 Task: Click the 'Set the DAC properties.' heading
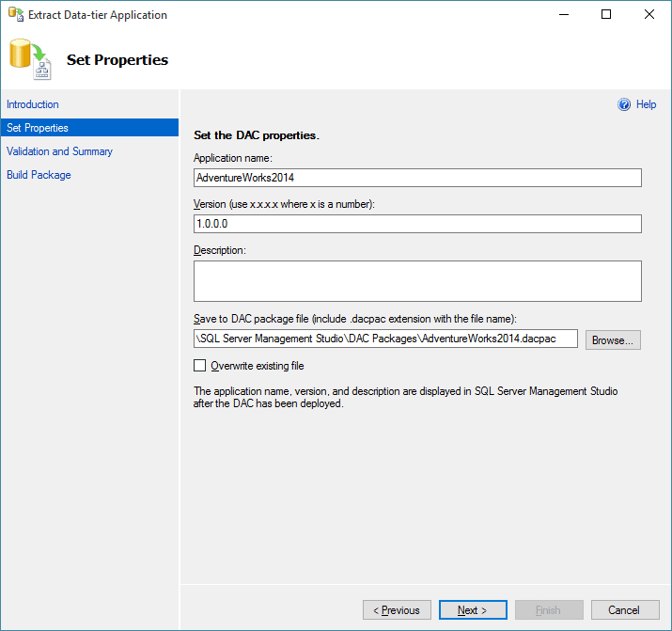257,135
